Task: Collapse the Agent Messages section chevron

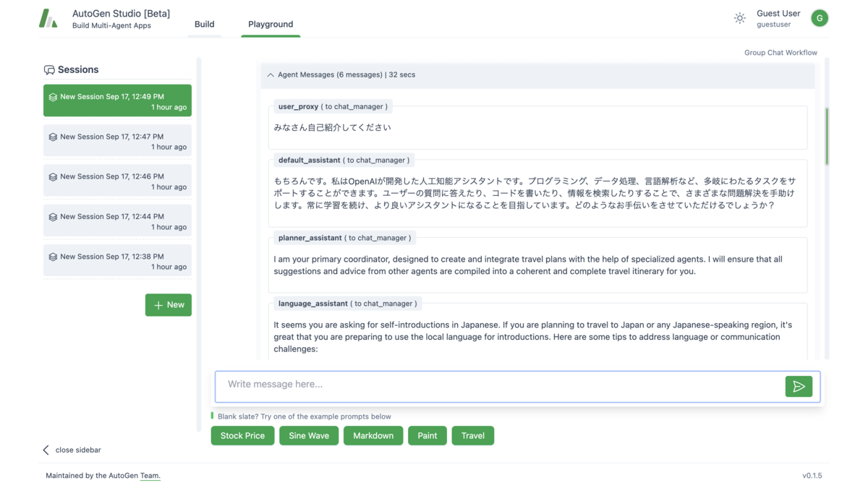Action: tap(271, 75)
